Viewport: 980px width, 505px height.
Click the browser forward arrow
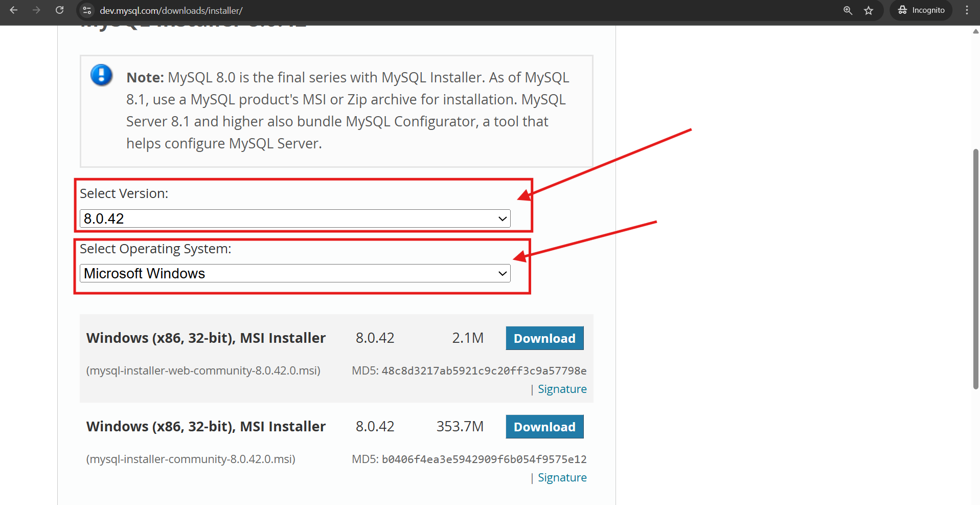click(x=36, y=10)
